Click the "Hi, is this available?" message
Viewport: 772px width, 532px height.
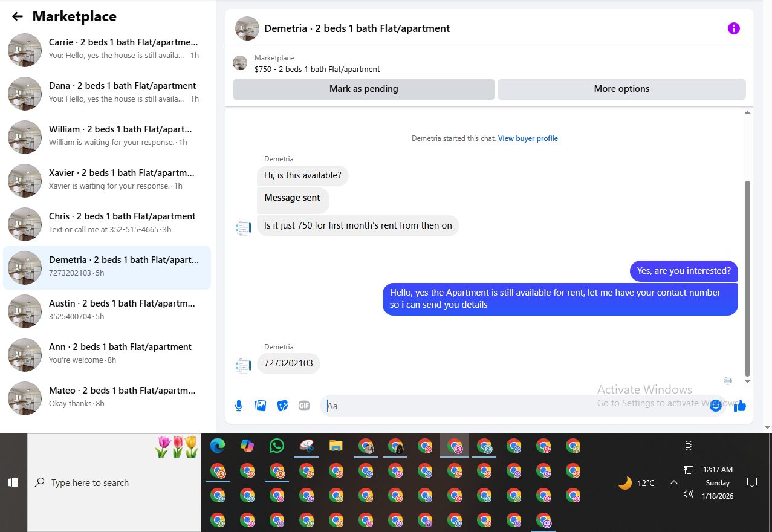[x=303, y=176]
